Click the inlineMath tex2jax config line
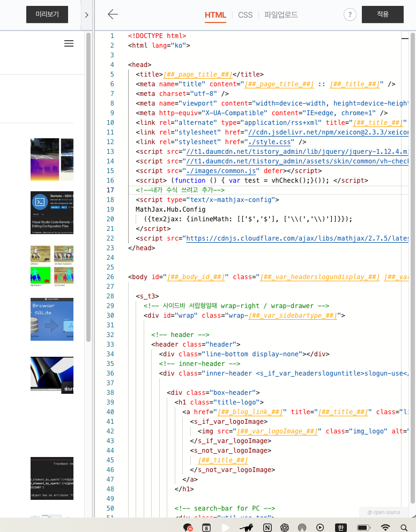Screen dimensions: 416x532 point(248,219)
